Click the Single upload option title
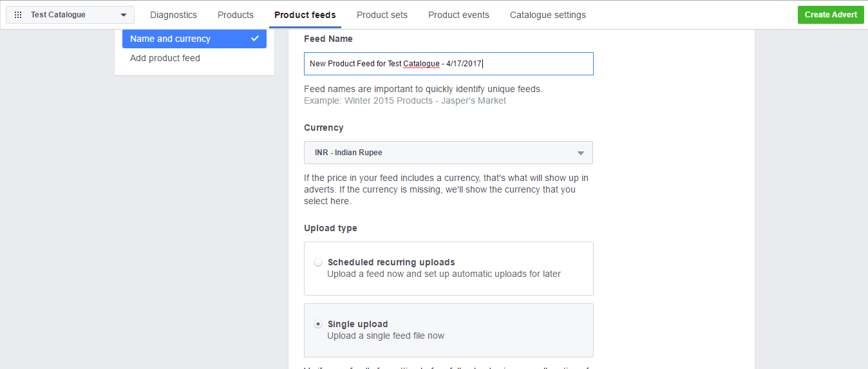The image size is (868, 369). (357, 324)
